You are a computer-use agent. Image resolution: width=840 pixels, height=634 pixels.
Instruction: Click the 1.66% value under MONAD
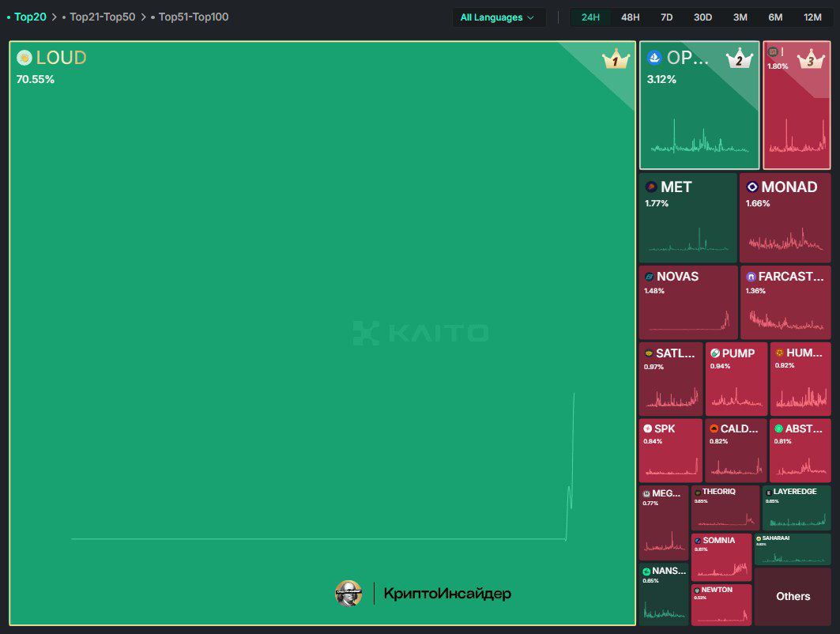(x=758, y=204)
